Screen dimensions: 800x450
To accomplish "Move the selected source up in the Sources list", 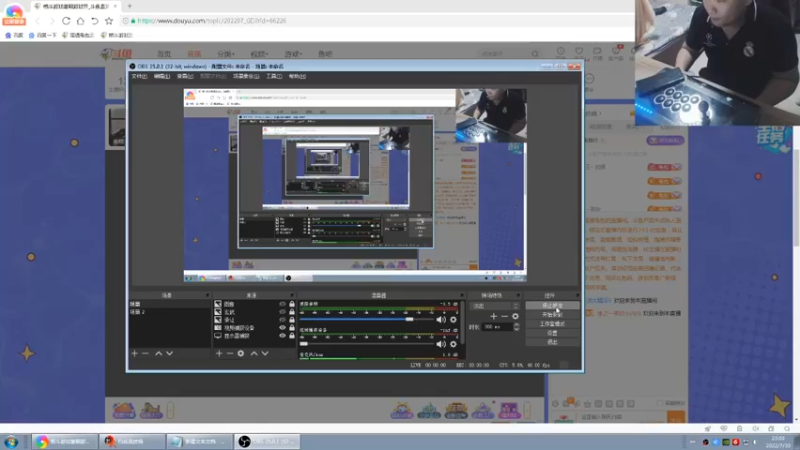I will point(254,353).
